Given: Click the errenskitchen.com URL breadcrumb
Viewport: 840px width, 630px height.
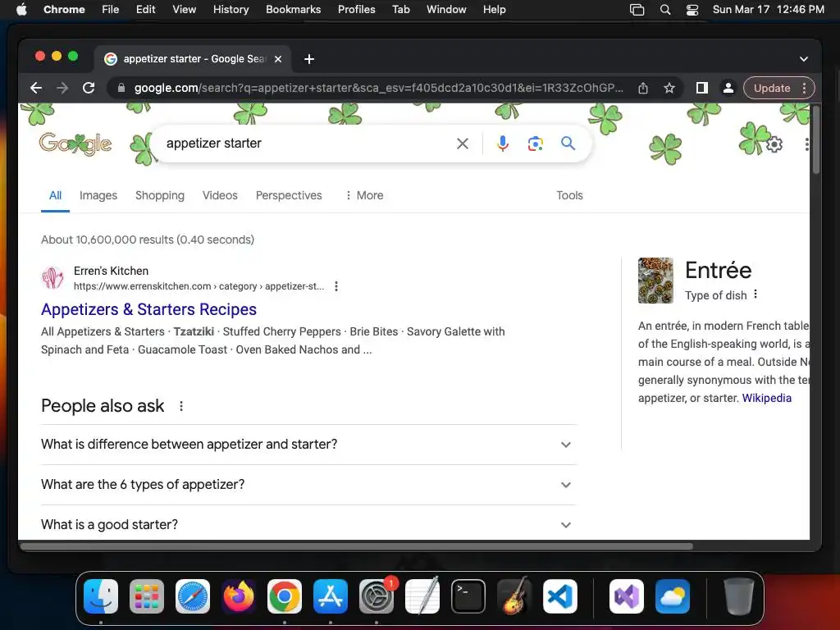Looking at the screenshot, I should tap(199, 286).
